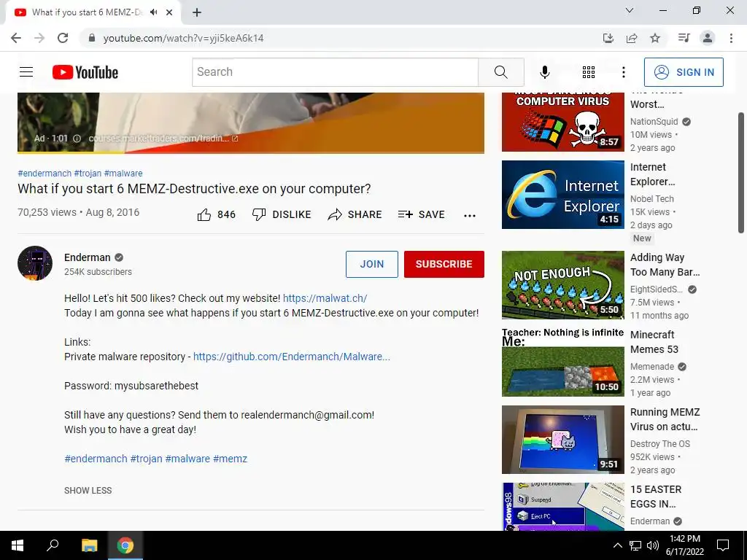This screenshot has height=560, width=747.
Task: Open a new browser tab
Action: click(197, 12)
